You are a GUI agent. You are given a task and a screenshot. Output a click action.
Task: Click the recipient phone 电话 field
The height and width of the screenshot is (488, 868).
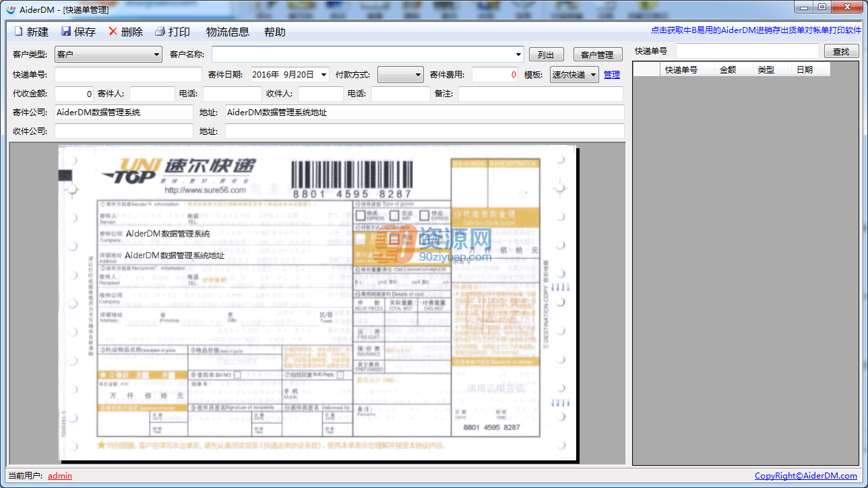[401, 94]
